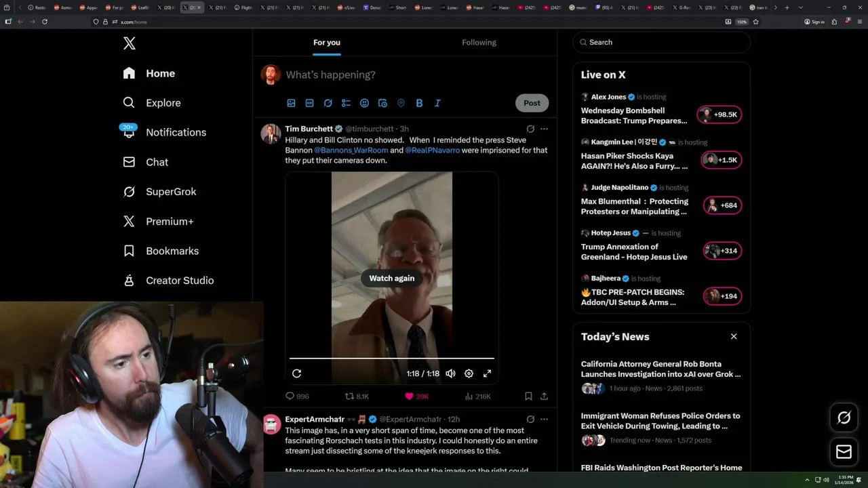868x488 pixels.
Task: Open Creator Studio from sidebar
Action: point(168,281)
